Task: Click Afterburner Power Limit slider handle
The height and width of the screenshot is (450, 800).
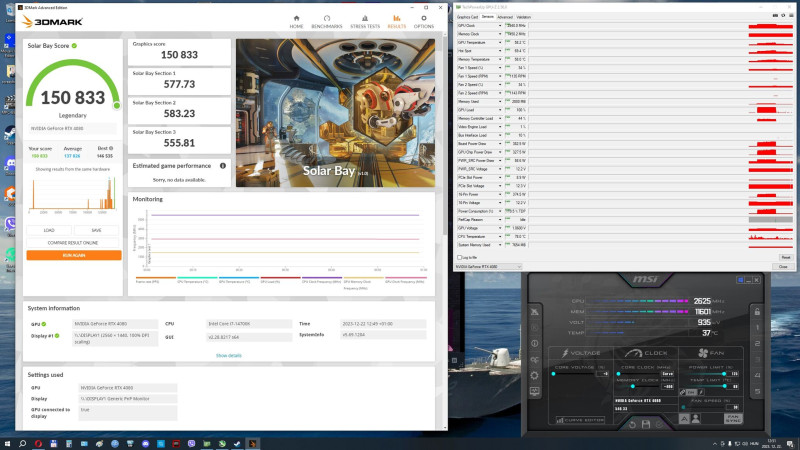Action: tap(724, 374)
